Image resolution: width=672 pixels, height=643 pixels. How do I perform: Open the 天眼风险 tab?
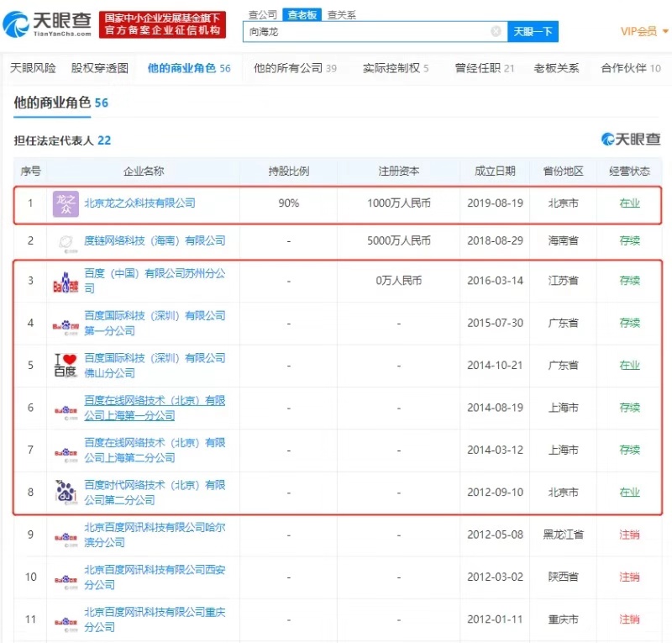(33, 68)
